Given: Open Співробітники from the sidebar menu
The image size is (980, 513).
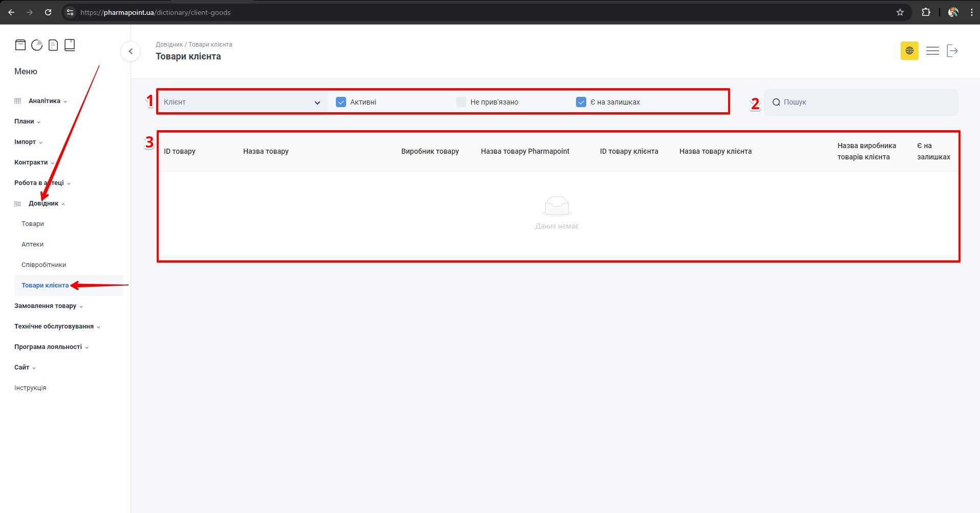Looking at the screenshot, I should click(x=44, y=265).
